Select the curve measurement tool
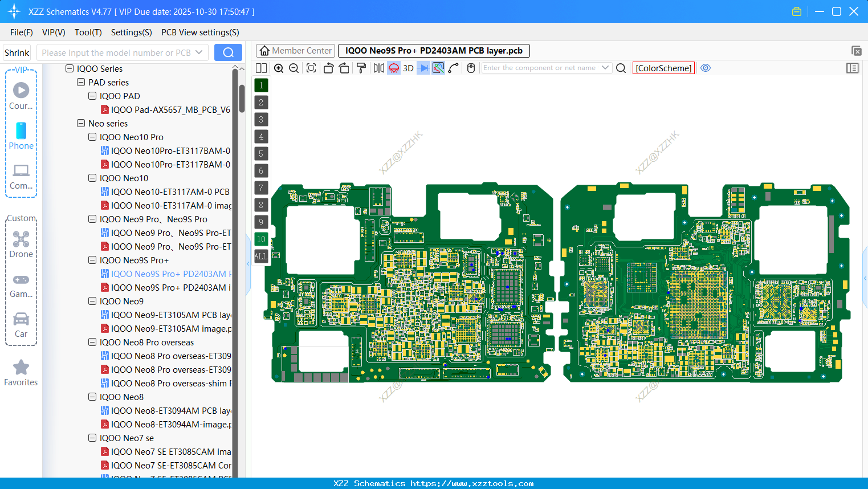The height and width of the screenshot is (489, 868). [454, 68]
